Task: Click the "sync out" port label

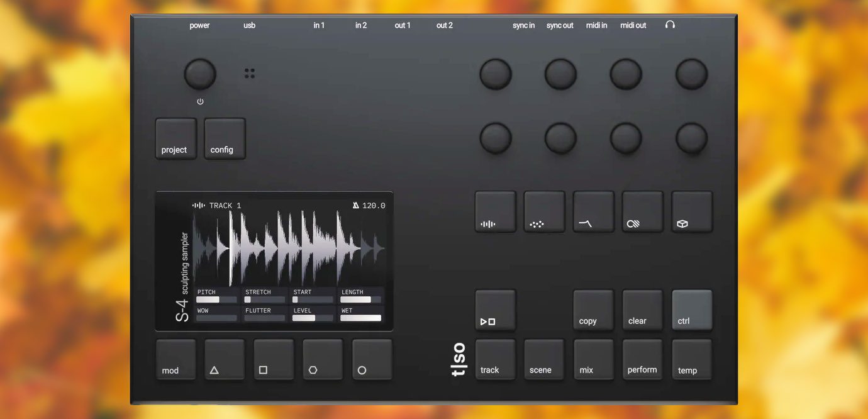Action: pos(560,26)
